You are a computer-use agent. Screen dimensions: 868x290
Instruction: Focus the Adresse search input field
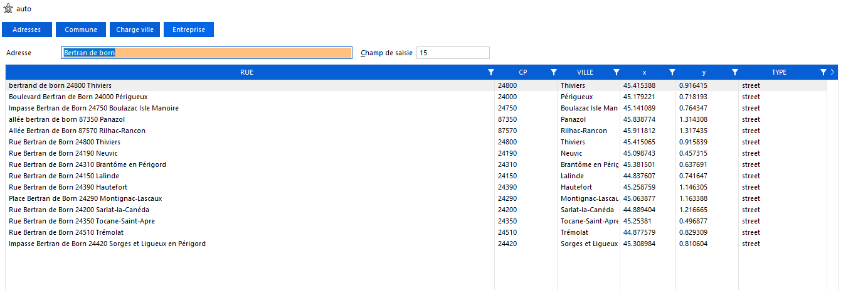pyautogui.click(x=207, y=53)
